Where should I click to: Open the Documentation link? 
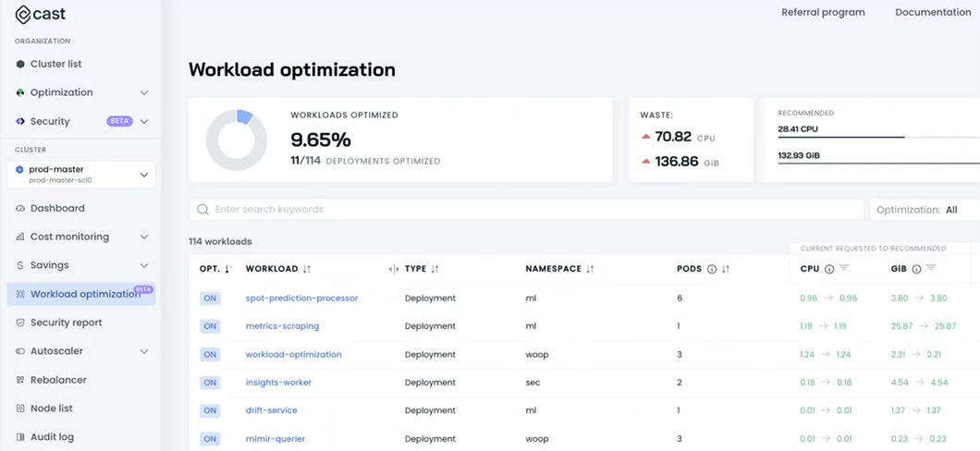(x=932, y=12)
